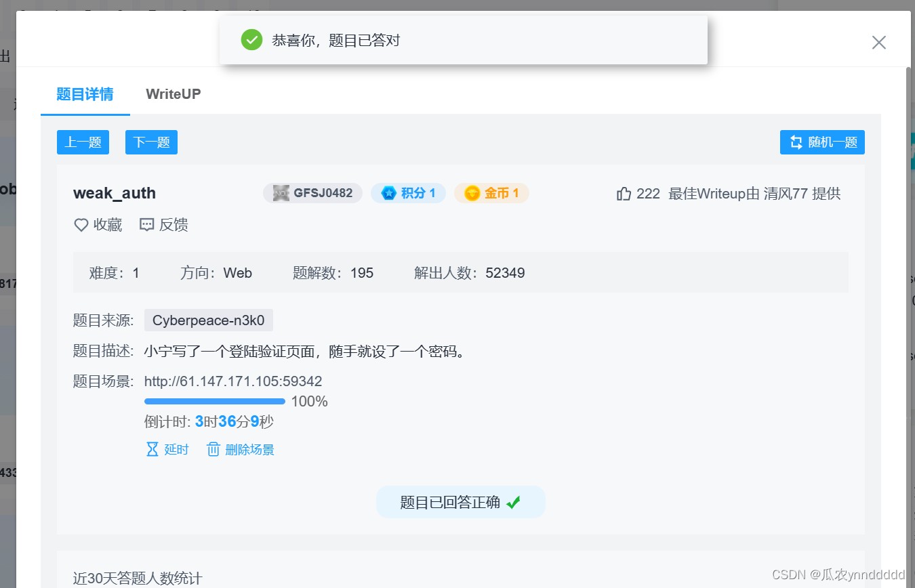Viewport: 915px width, 588px height.
Task: Advance to the next challenge via 下一题
Action: [x=150, y=142]
